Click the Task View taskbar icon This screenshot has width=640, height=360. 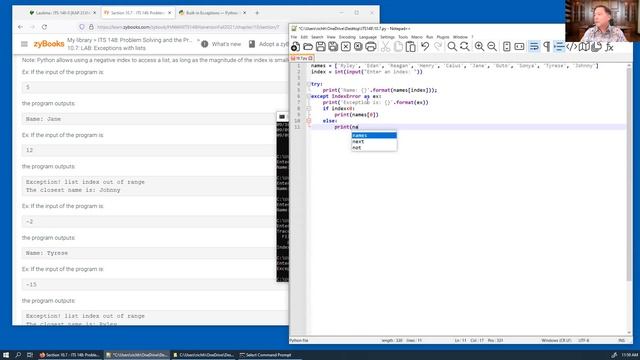tap(30, 355)
